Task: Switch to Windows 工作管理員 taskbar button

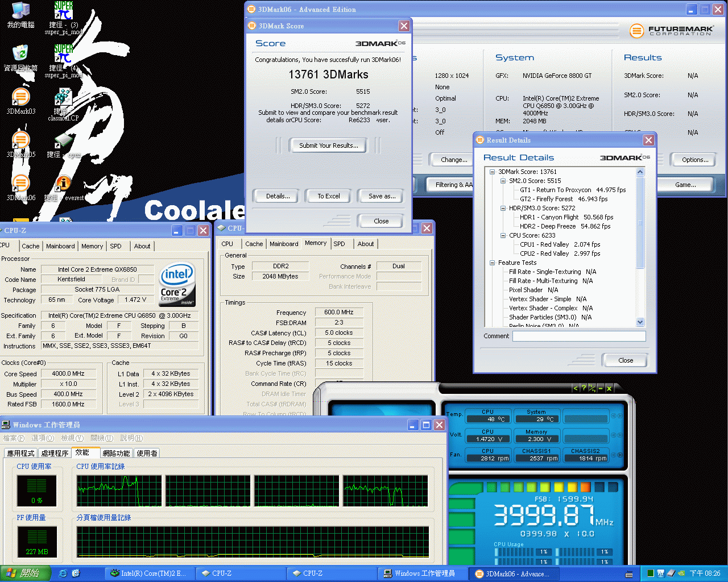Action: click(x=423, y=573)
